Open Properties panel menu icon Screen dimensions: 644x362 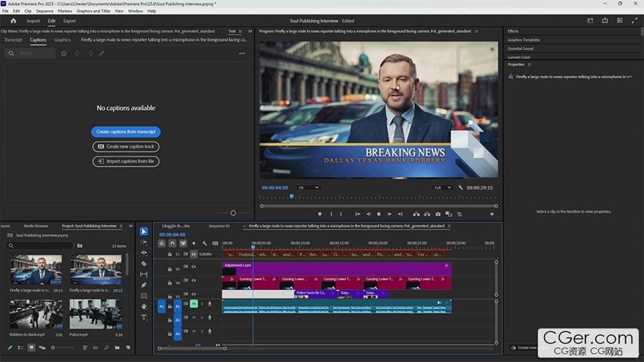coord(529,64)
